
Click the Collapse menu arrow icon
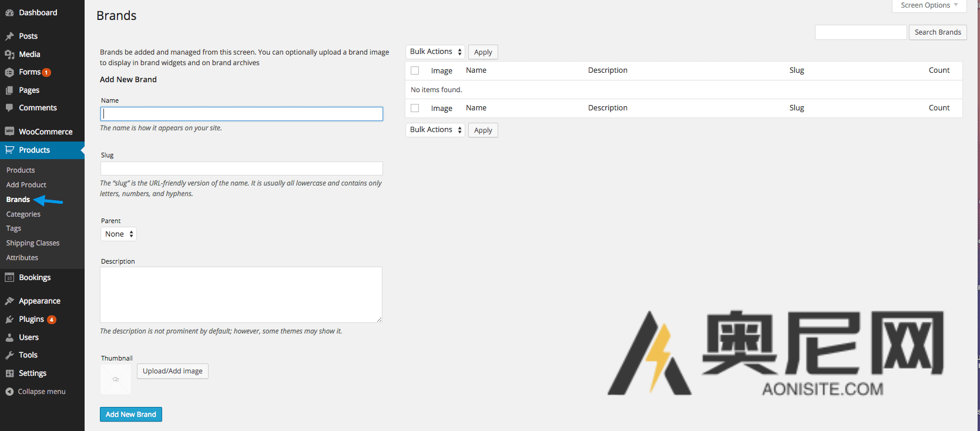tap(9, 392)
